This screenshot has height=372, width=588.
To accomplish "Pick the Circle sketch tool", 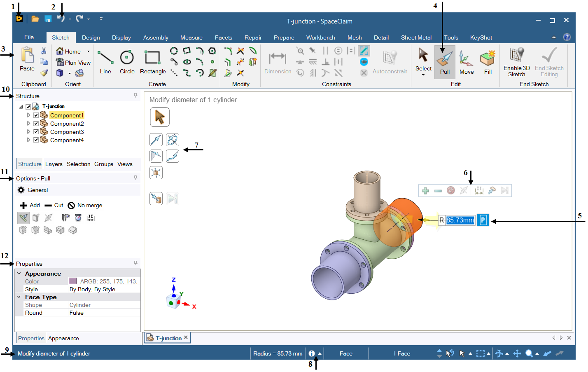I will (127, 62).
